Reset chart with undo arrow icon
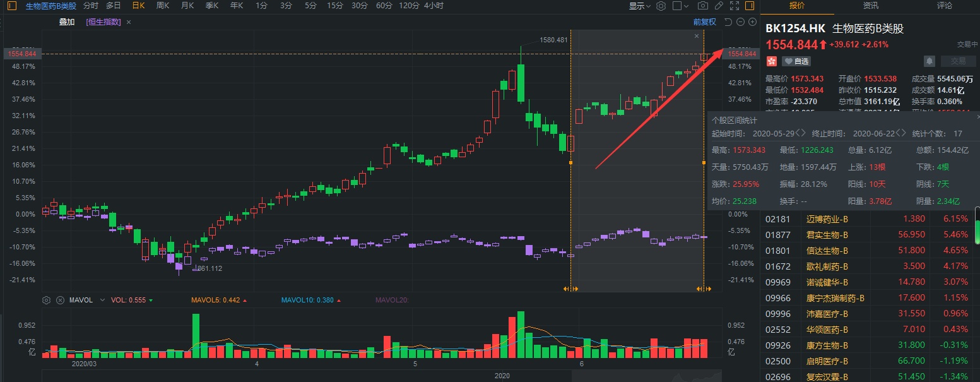This screenshot has width=980, height=382. 728,22
